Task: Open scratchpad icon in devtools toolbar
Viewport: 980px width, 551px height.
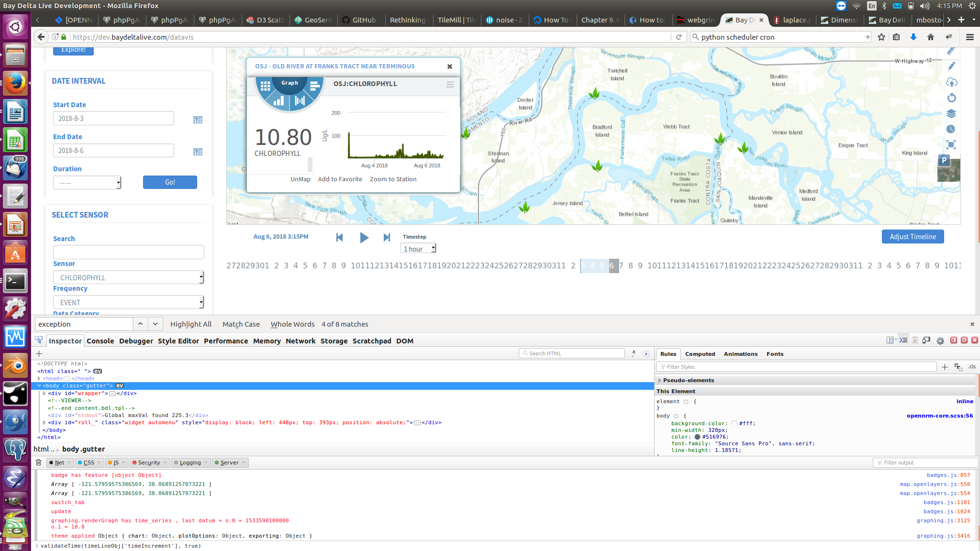Action: click(915, 340)
